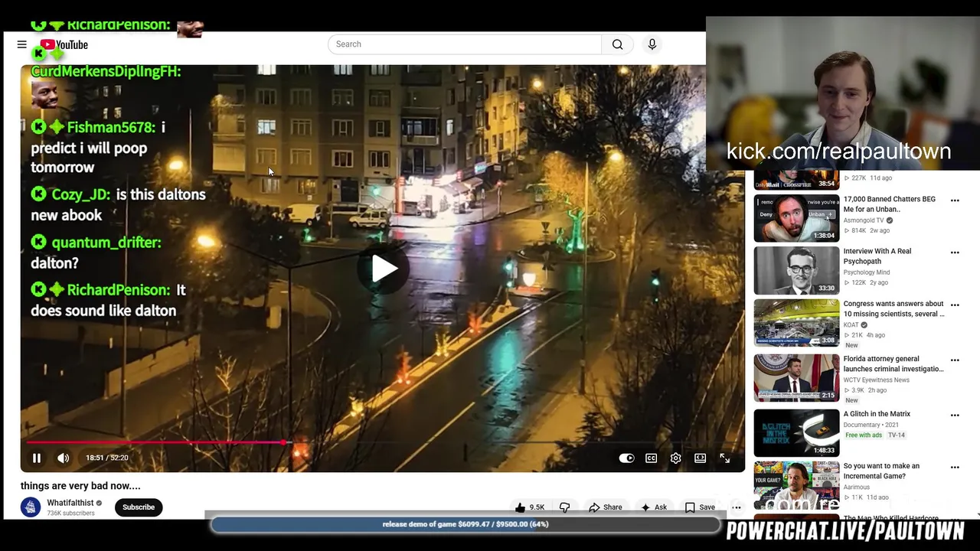Click the 'release demo of game' goal bar

click(465, 524)
